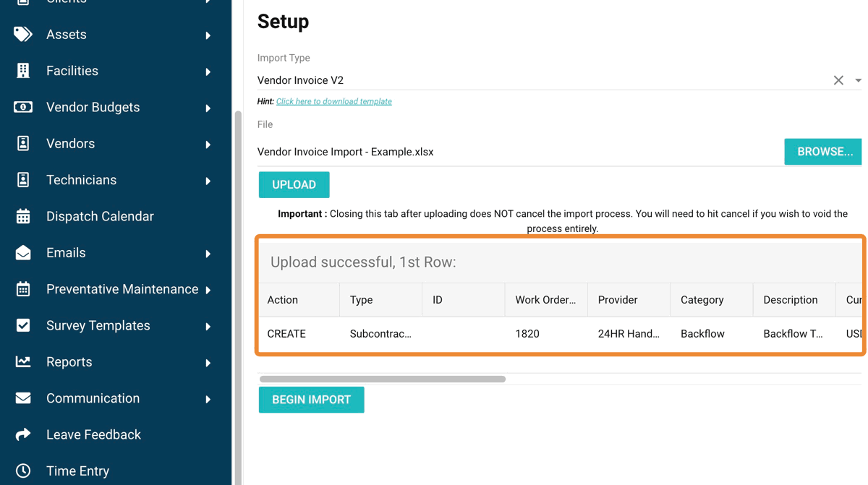
Task: Click the Begin Import button
Action: coord(311,400)
